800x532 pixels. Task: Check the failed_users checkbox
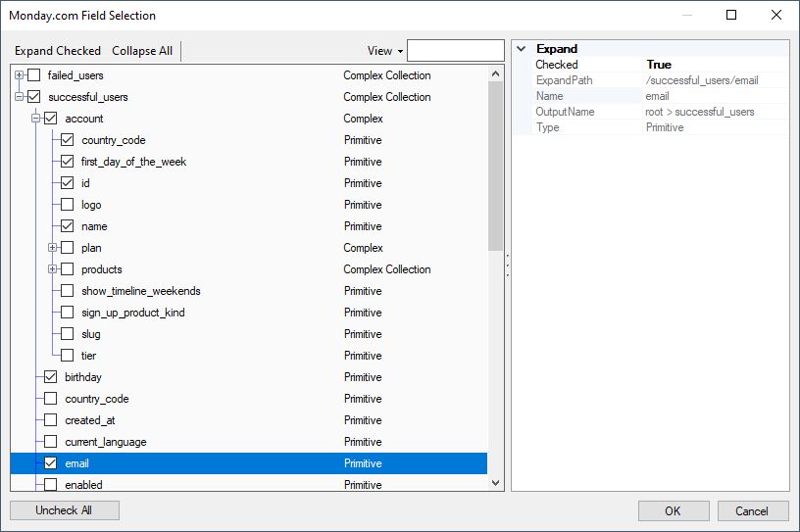point(33,75)
